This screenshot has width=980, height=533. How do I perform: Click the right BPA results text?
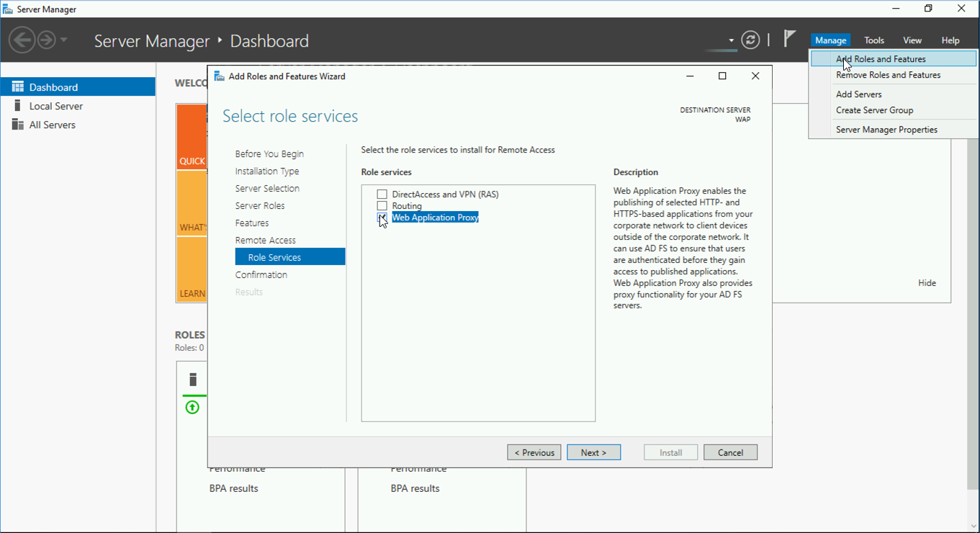(x=415, y=488)
